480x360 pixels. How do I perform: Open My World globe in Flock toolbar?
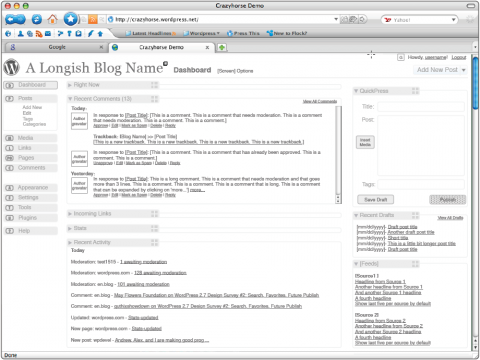coord(8,34)
